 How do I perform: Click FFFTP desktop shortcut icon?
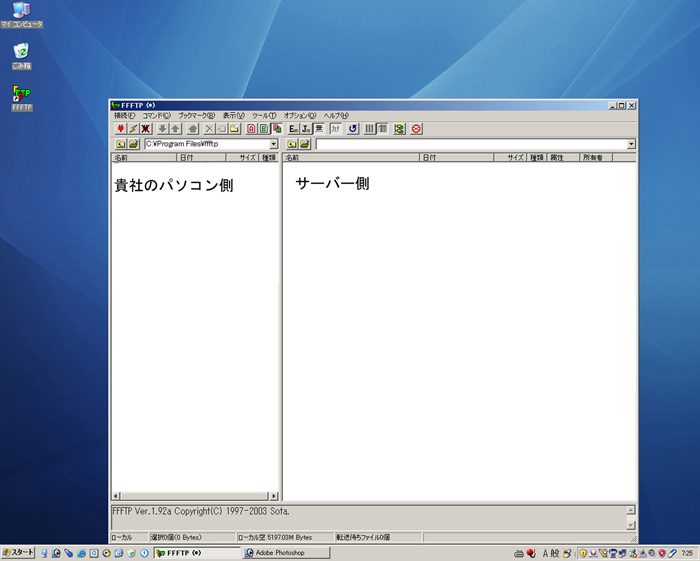[21, 99]
